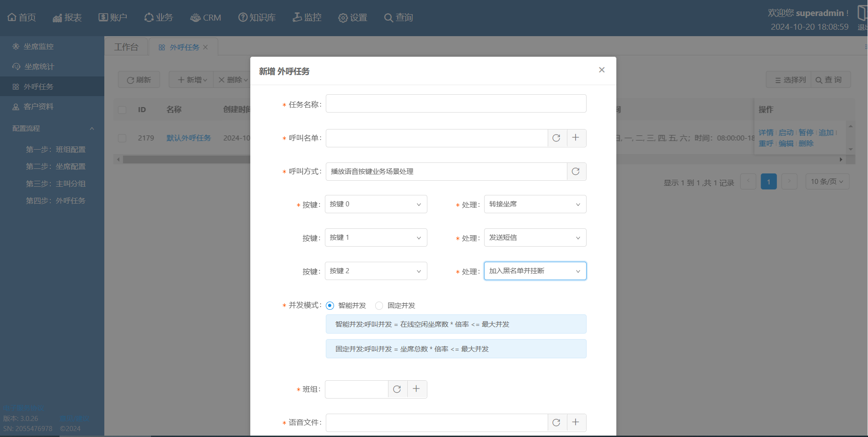868x437 pixels.
Task: Click plus icon next to 班组 field
Action: 416,389
